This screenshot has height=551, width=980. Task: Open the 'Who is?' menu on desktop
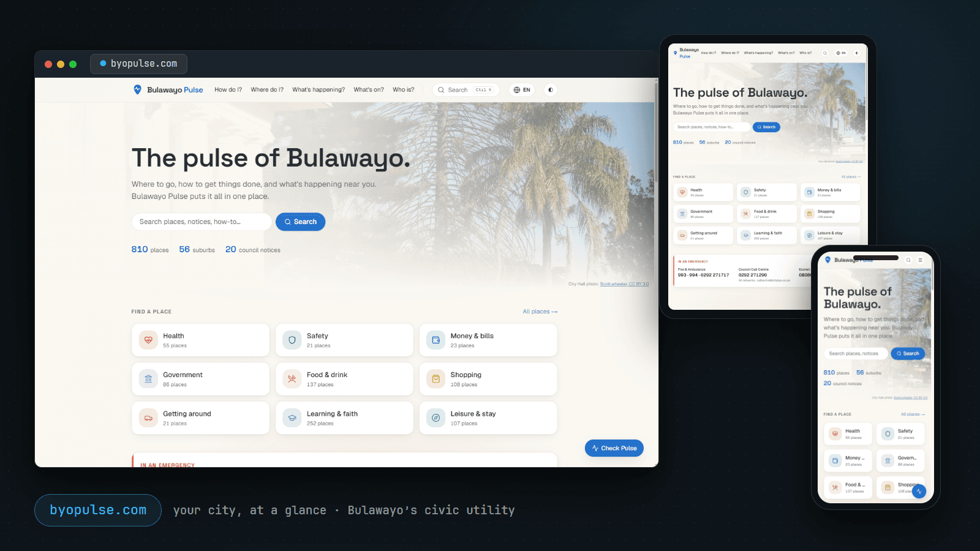tap(404, 90)
